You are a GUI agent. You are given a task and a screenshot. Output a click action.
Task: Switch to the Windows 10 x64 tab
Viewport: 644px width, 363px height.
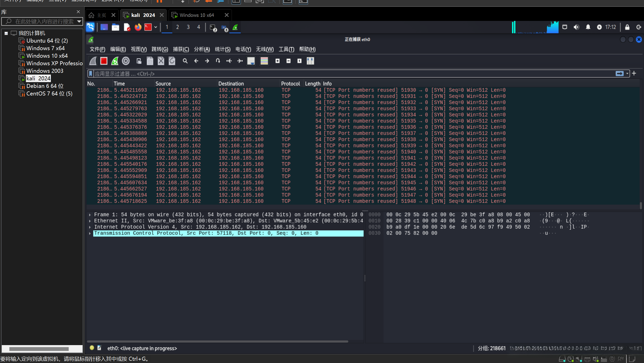[x=197, y=15]
